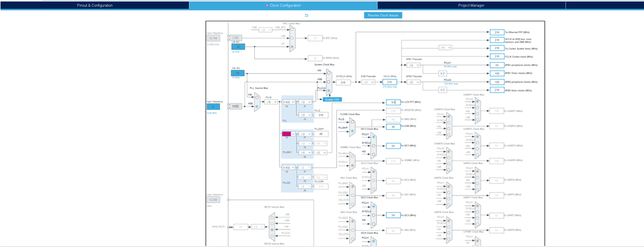The height and width of the screenshot is (247, 644).
Task: Open the HSE_RTC /2 divider dropdown
Action: [266, 30]
